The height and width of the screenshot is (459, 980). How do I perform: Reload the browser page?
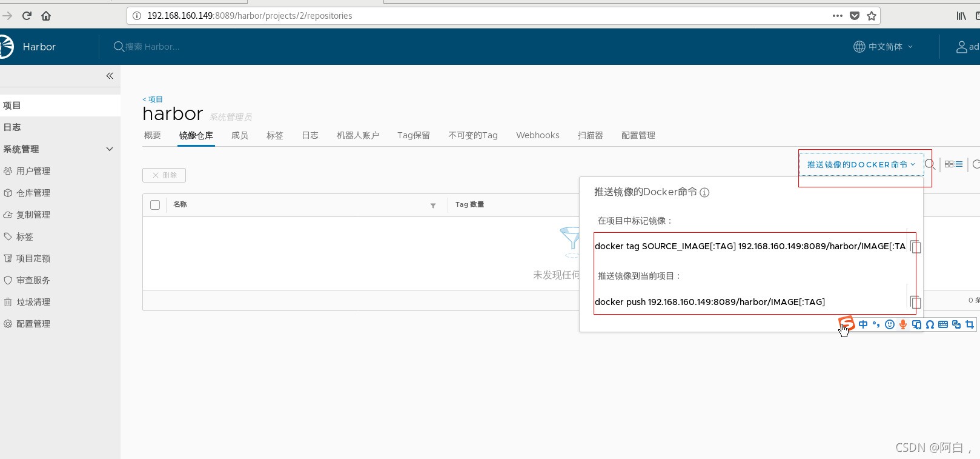[27, 16]
